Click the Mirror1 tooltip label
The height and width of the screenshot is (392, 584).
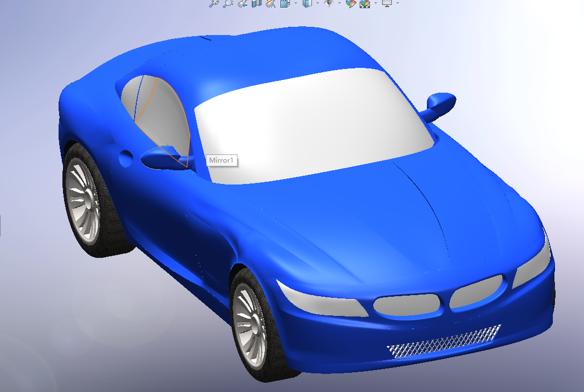tap(221, 160)
